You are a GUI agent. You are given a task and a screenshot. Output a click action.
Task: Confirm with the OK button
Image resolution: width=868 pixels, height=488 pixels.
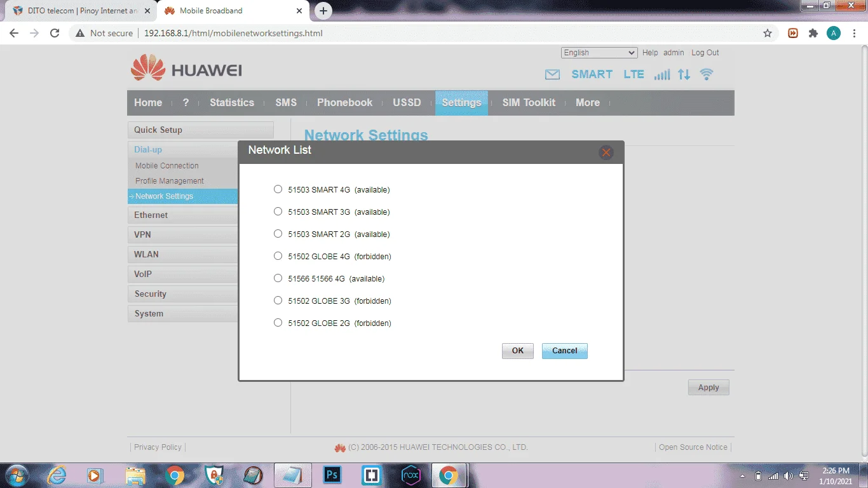click(x=518, y=351)
